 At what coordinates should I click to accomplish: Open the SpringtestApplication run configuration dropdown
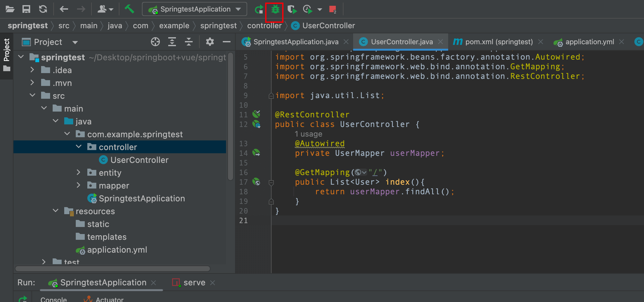[195, 9]
